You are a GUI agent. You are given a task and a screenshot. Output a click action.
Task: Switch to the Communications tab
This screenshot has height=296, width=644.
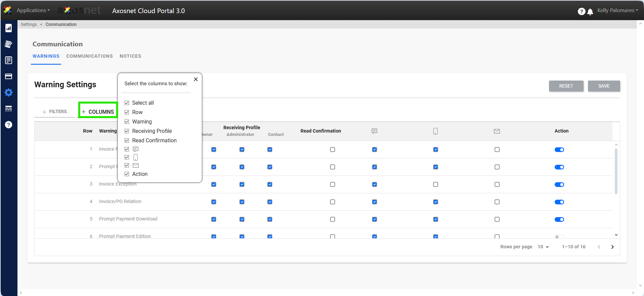(89, 56)
